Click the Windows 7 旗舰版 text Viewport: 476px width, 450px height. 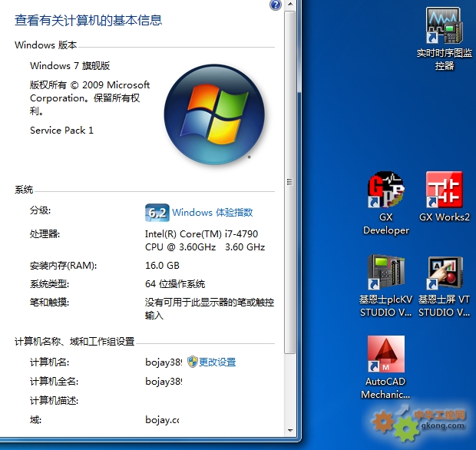click(70, 65)
